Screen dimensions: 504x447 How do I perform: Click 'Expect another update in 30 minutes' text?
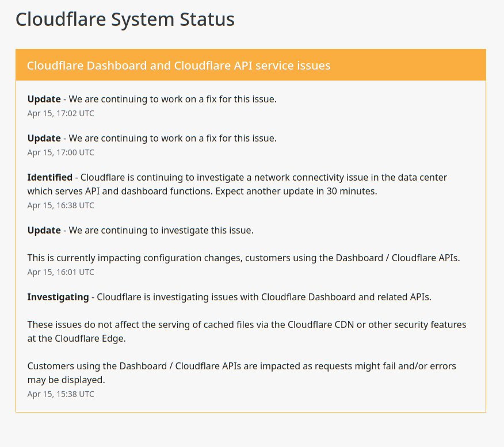[x=296, y=191]
